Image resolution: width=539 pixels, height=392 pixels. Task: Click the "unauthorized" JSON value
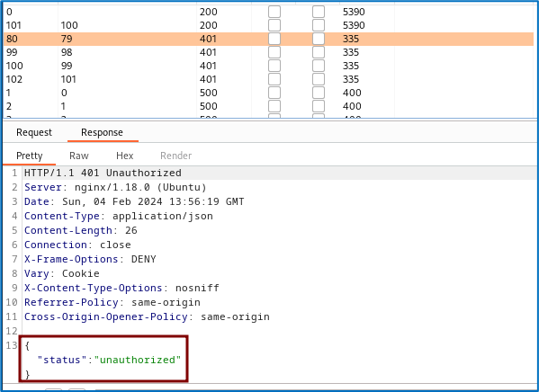pos(138,360)
